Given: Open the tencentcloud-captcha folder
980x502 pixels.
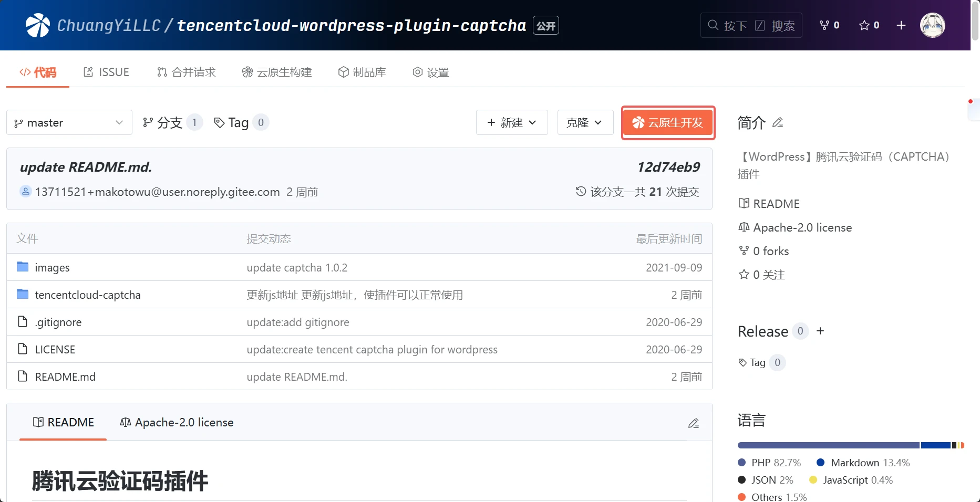Looking at the screenshot, I should [x=88, y=295].
